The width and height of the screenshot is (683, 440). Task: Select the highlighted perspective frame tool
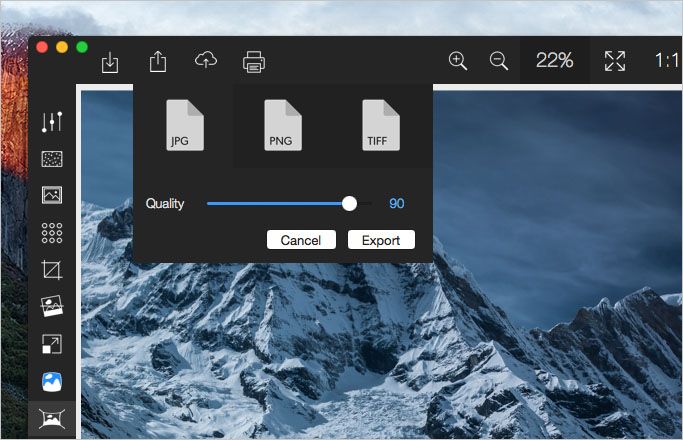point(52,419)
